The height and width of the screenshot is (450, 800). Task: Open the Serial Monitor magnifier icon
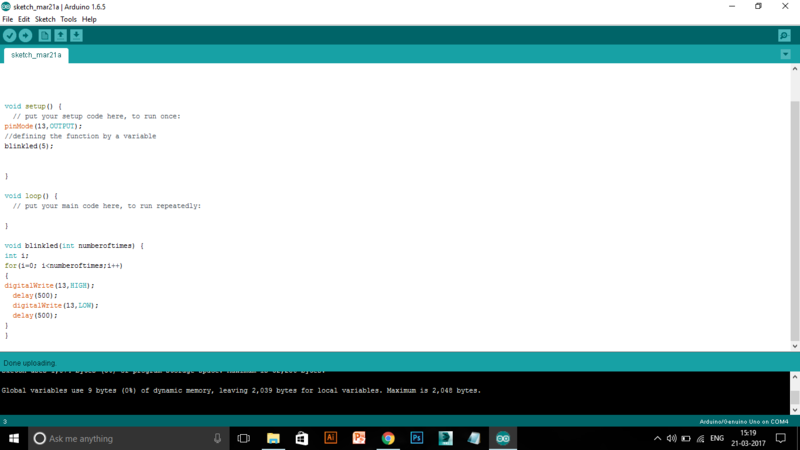784,36
